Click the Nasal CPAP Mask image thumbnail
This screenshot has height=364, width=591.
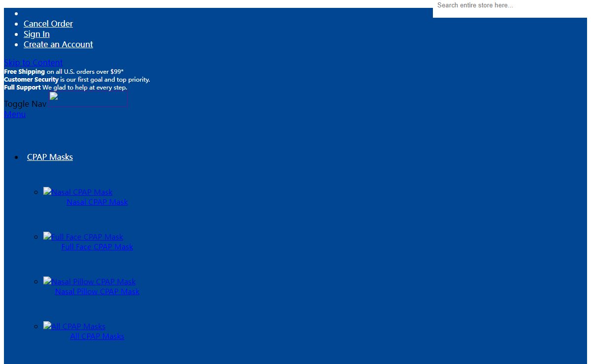pyautogui.click(x=78, y=192)
